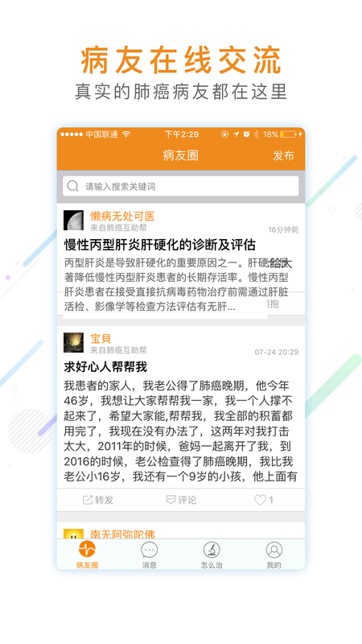Switch to 怎么治 microscope tab
The image size is (362, 644).
[212, 555]
